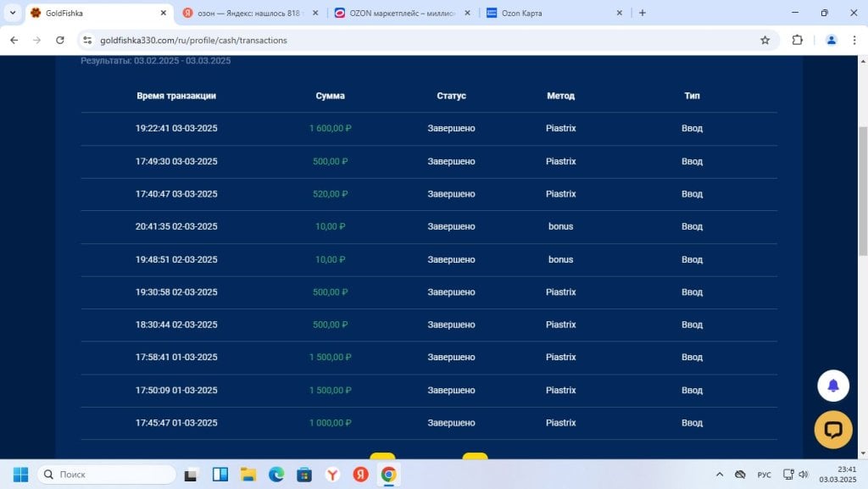The height and width of the screenshot is (489, 868).
Task: Switch to the OZON маркетплейс tab
Action: click(402, 13)
